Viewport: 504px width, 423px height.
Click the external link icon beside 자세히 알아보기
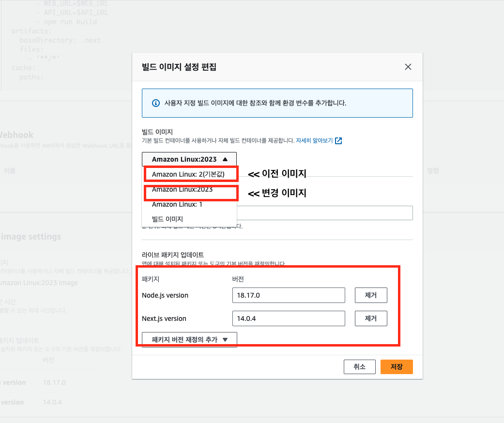338,141
